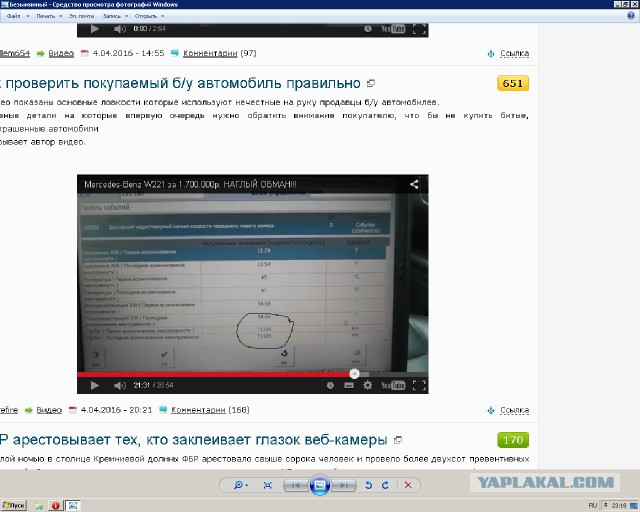Click new-window icon beside веб-камеры headline
The height and width of the screenshot is (512, 640).
point(398,440)
